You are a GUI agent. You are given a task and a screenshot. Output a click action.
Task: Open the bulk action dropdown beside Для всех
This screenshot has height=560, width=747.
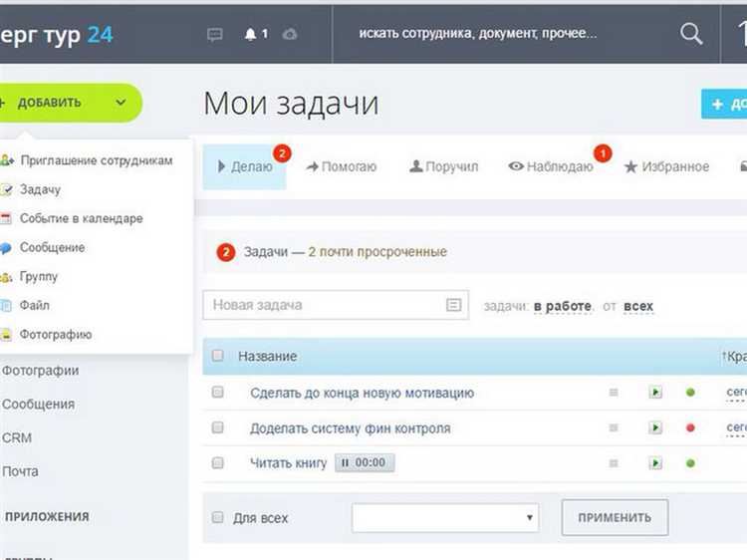tap(445, 517)
